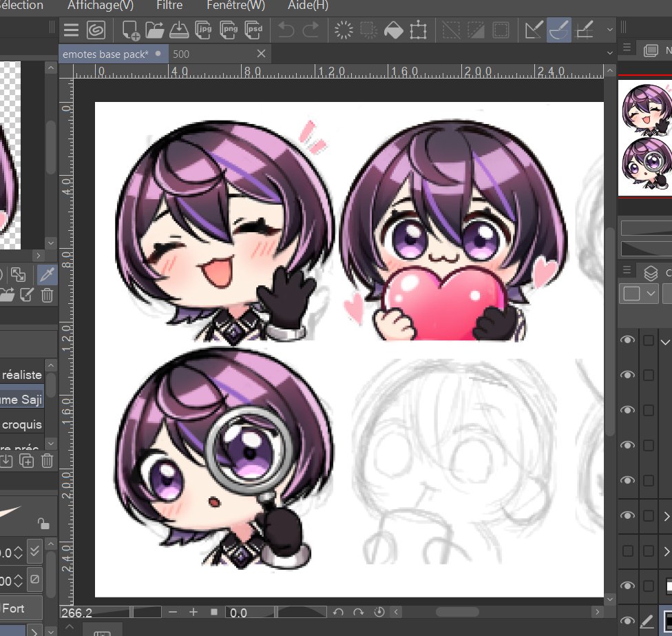Viewport: 672px width, 636px height.
Task: Hide the layer marked with the pencil icon
Action: click(627, 621)
